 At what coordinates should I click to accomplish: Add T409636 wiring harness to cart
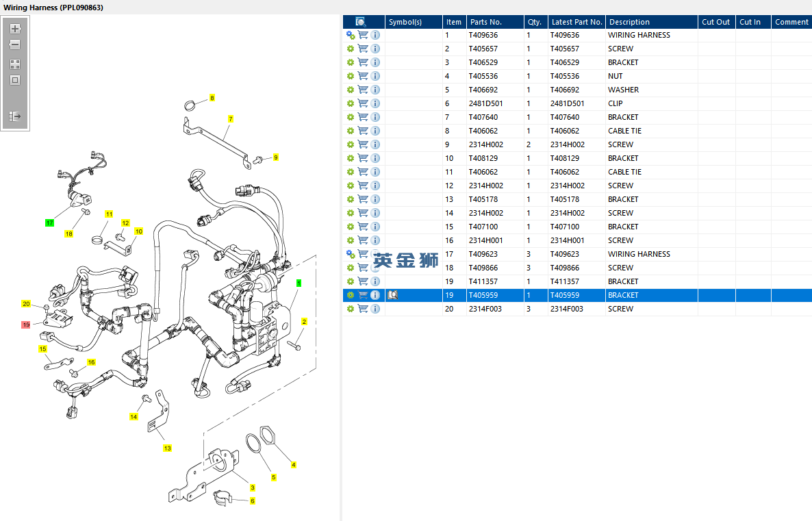pos(363,35)
